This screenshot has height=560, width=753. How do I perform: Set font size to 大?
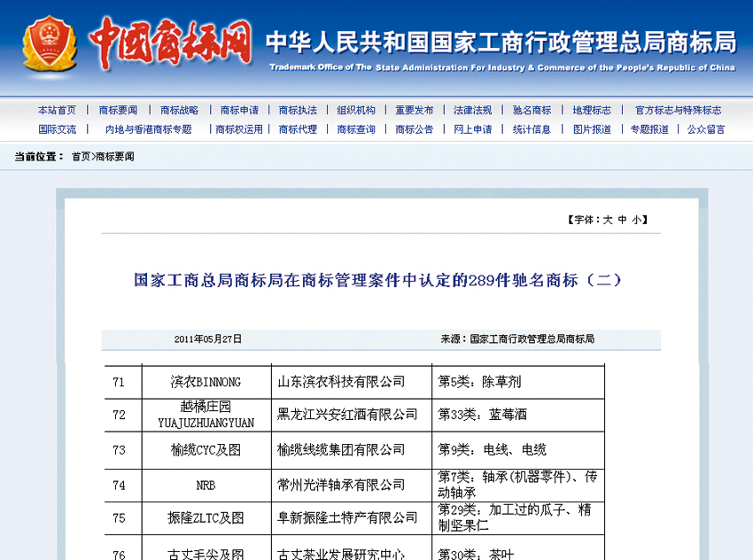[x=608, y=220]
